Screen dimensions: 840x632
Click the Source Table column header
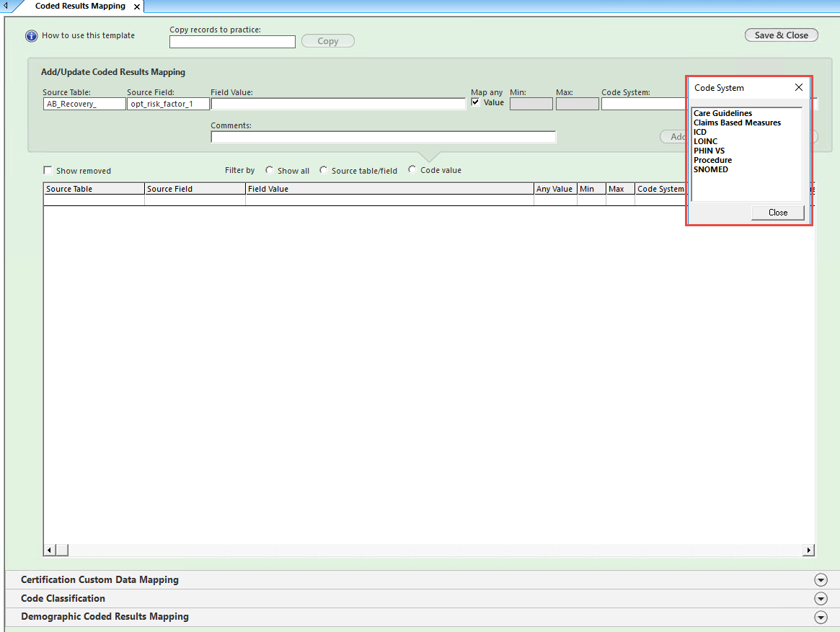pos(94,189)
